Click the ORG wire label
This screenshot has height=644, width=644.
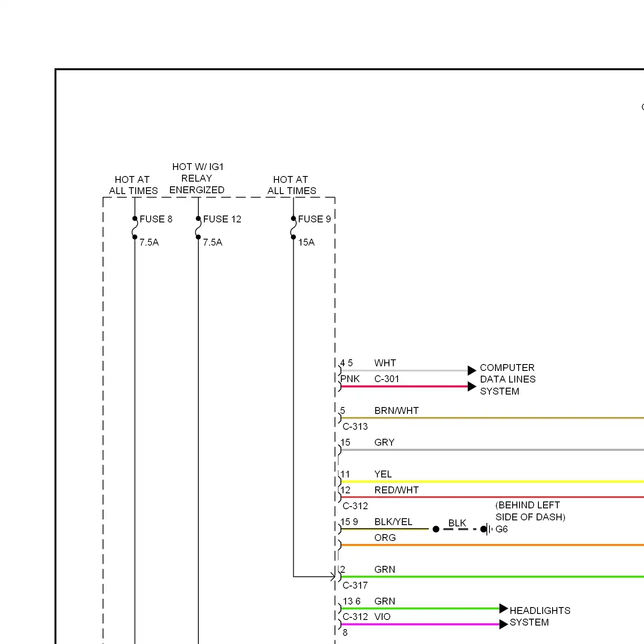tap(385, 538)
